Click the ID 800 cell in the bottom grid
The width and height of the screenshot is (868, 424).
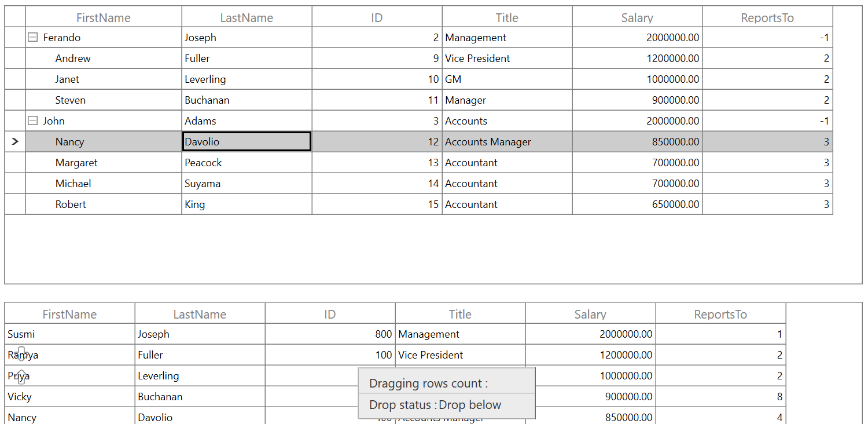(330, 334)
